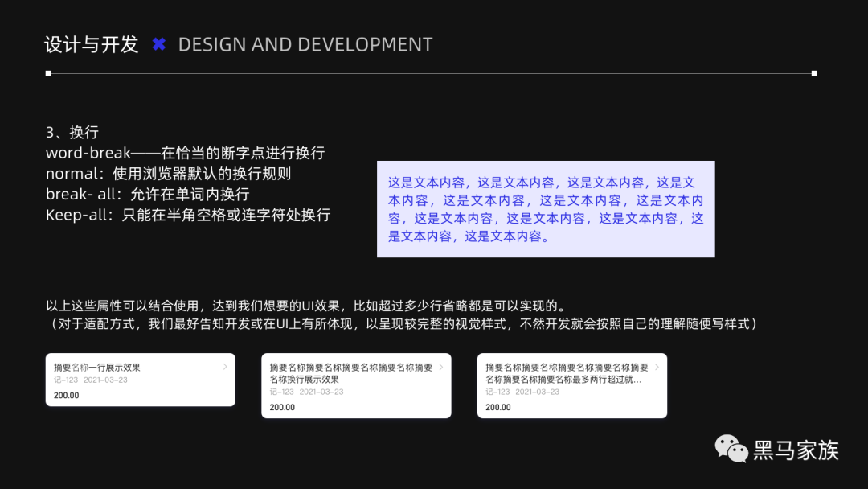Click the break-all definition line
This screenshot has width=868, height=489.
click(147, 194)
